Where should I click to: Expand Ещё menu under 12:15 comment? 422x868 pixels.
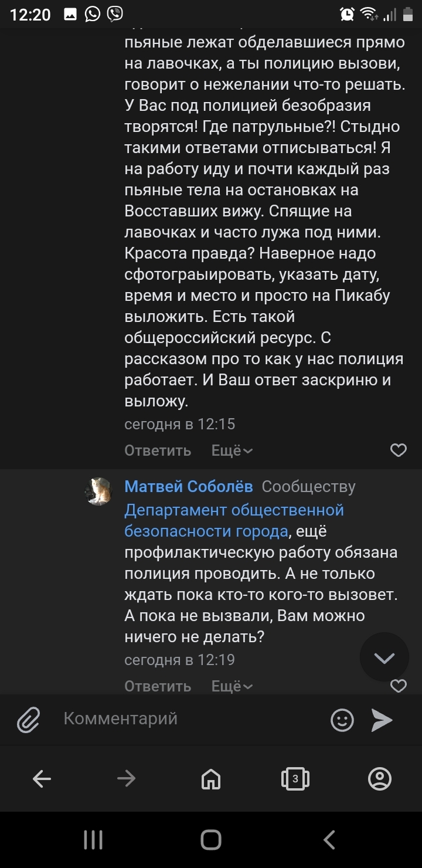click(232, 450)
